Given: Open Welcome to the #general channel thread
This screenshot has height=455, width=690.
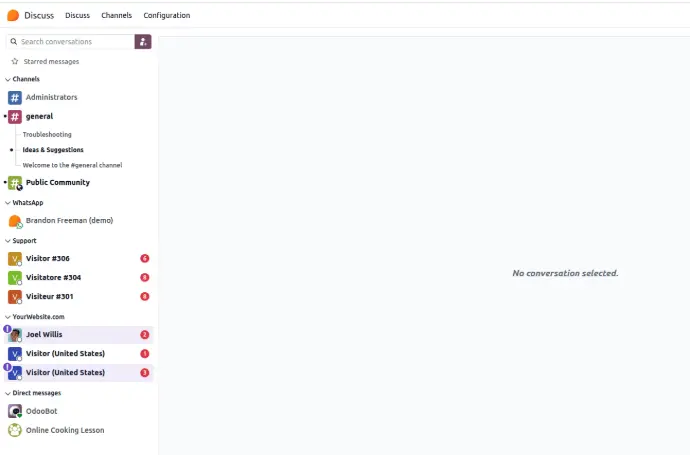Looking at the screenshot, I should tap(72, 165).
